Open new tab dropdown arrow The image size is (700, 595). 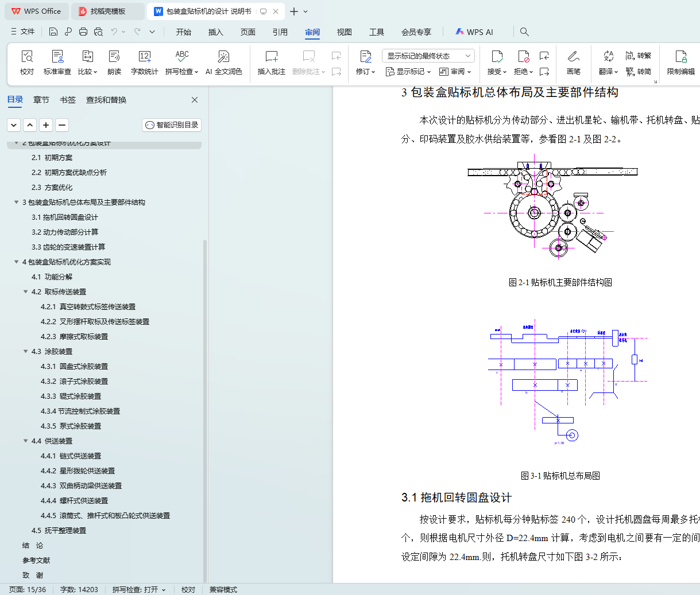pyautogui.click(x=305, y=11)
